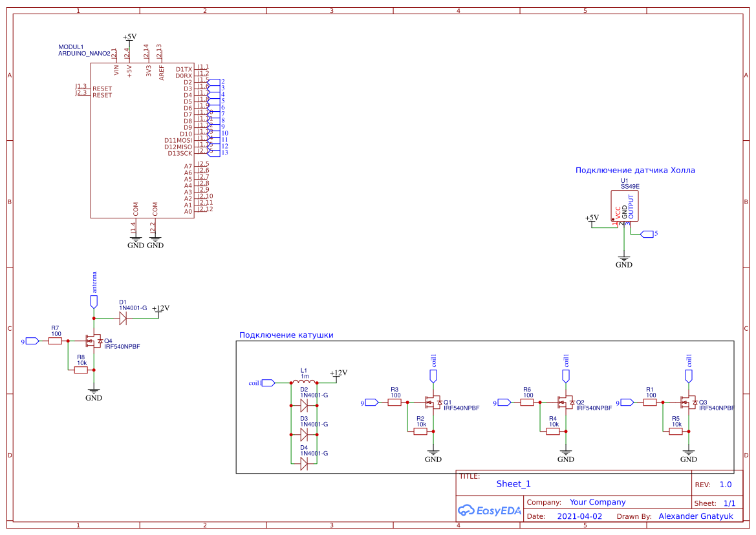Select resistor R2 10k symbol
This screenshot has width=756, height=535.
click(x=420, y=431)
